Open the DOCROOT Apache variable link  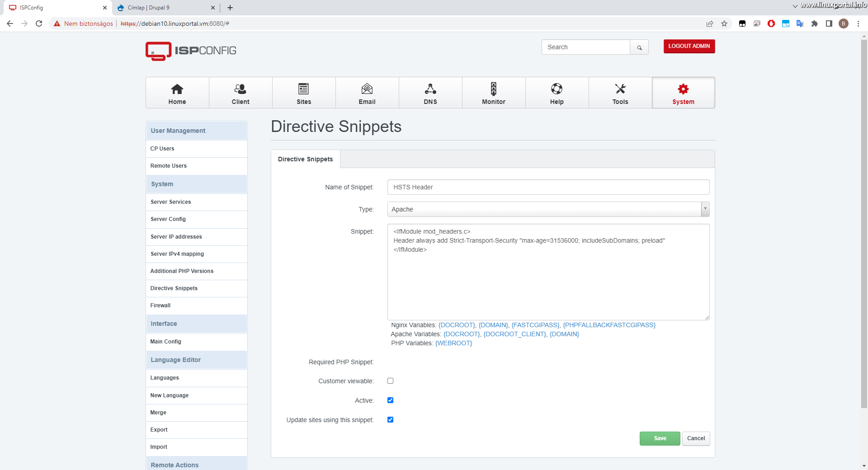click(462, 334)
